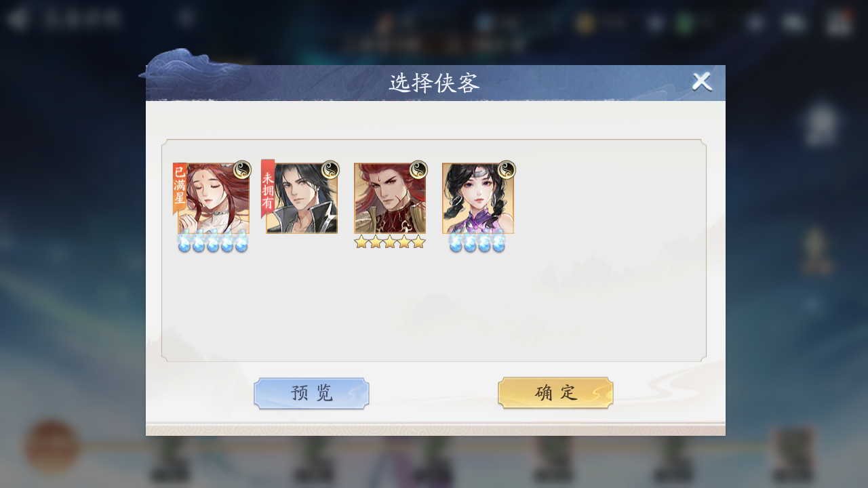Image resolution: width=868 pixels, height=488 pixels.
Task: Click yin-yang icon on the 已满星 hero
Action: pos(242,169)
